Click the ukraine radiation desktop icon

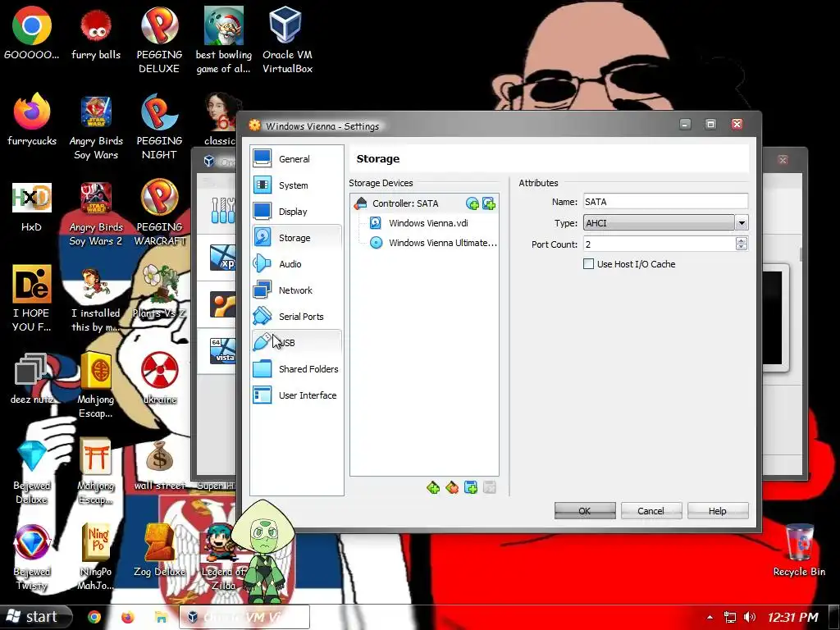(x=160, y=378)
